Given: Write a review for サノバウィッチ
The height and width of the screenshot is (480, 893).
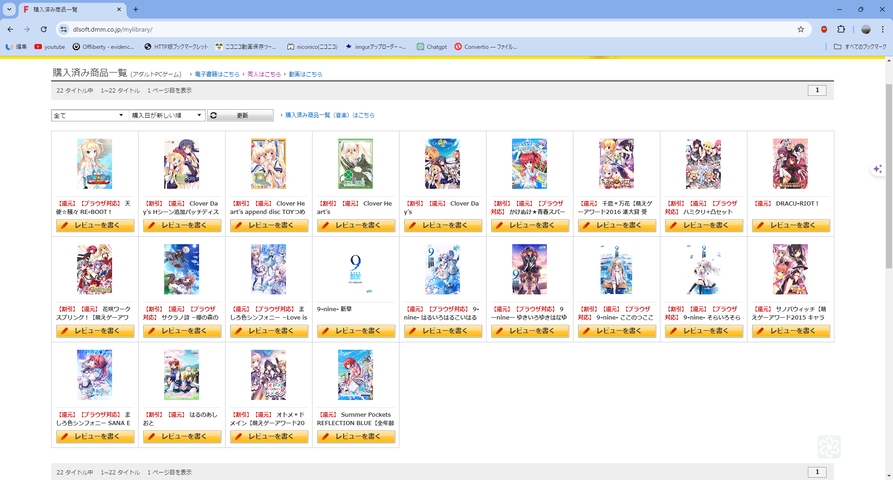Looking at the screenshot, I should point(790,331).
